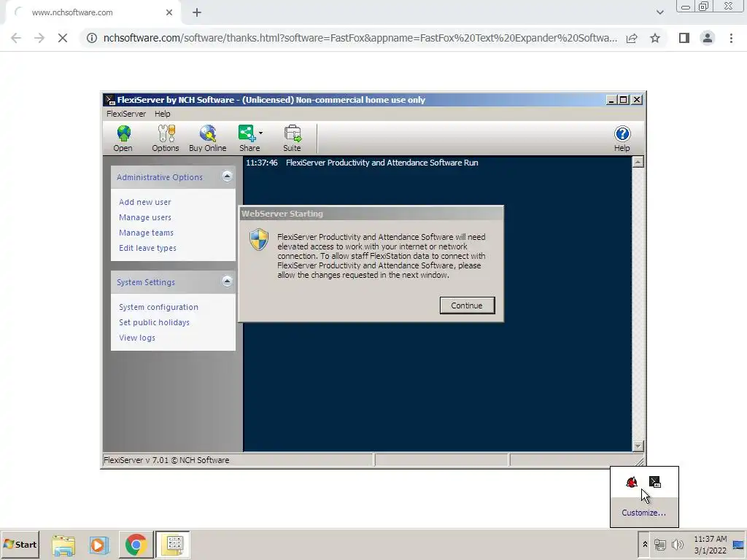Open the media player taskbar icon
Screen dimensions: 747x560
tap(98, 544)
